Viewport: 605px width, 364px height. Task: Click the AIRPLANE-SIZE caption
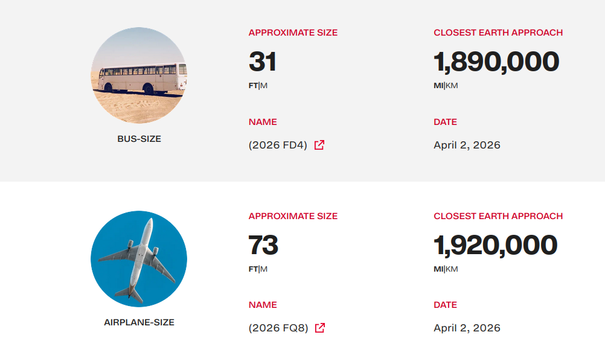[x=139, y=322]
